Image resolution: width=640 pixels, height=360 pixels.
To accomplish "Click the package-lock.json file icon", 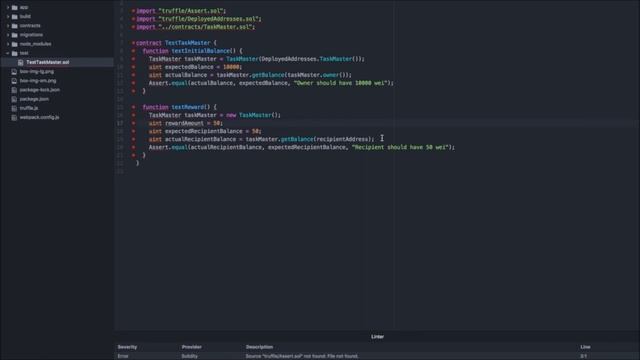I will (x=14, y=90).
